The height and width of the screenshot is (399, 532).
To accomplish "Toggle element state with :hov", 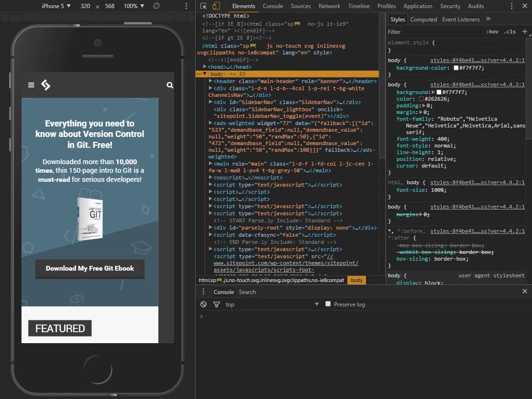I will pyautogui.click(x=492, y=31).
